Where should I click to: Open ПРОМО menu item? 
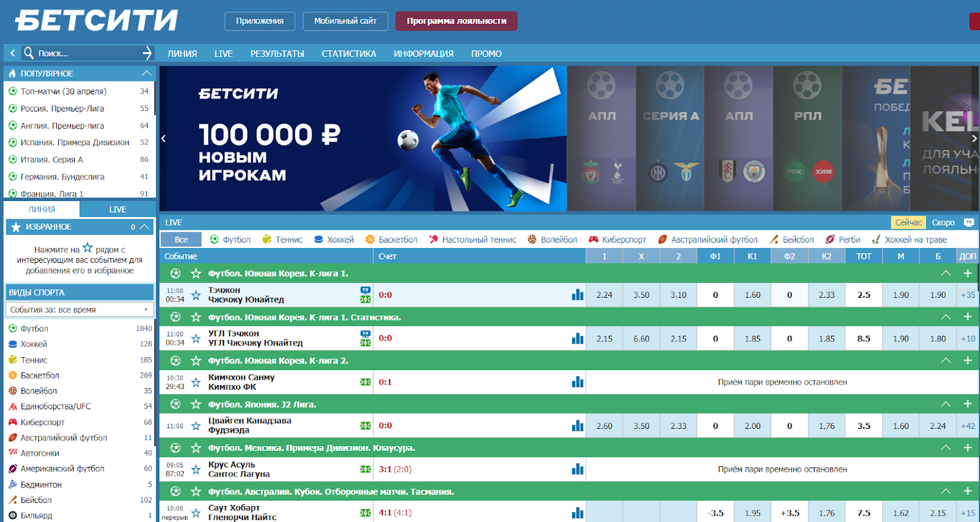[486, 54]
